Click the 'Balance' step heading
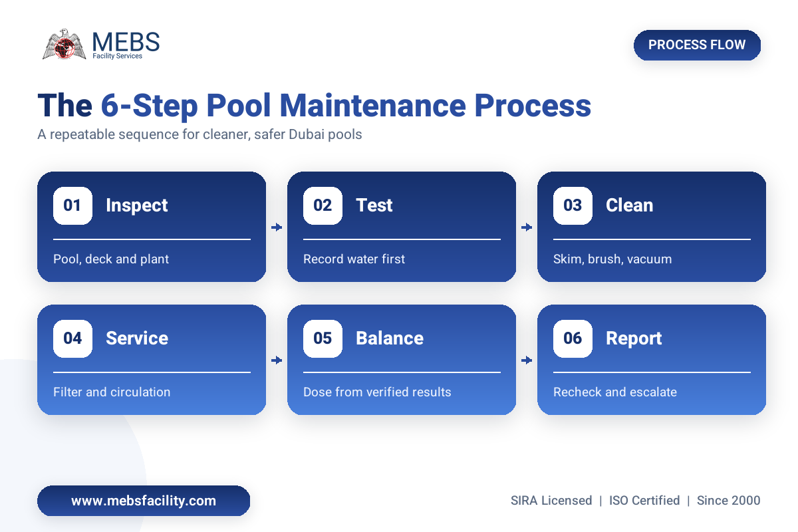The width and height of the screenshot is (798, 532). click(x=390, y=338)
